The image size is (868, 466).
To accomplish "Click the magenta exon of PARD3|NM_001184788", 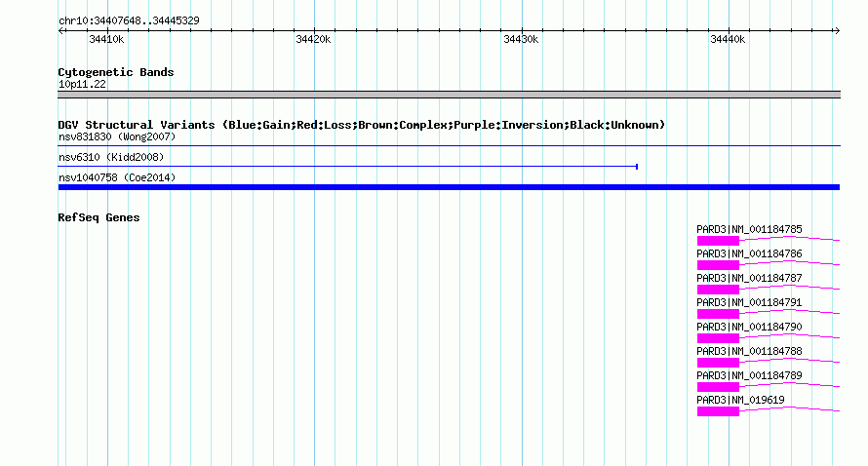I will 718,363.
